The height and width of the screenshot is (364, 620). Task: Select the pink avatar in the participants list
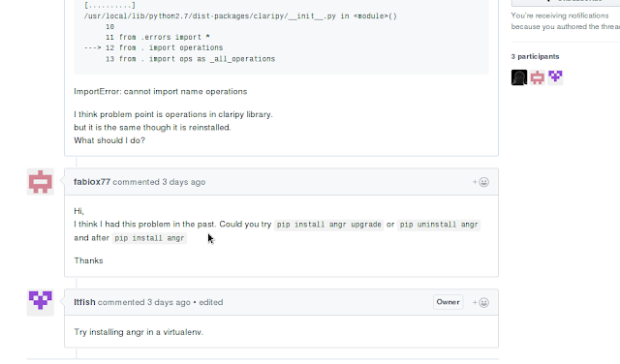(x=538, y=77)
